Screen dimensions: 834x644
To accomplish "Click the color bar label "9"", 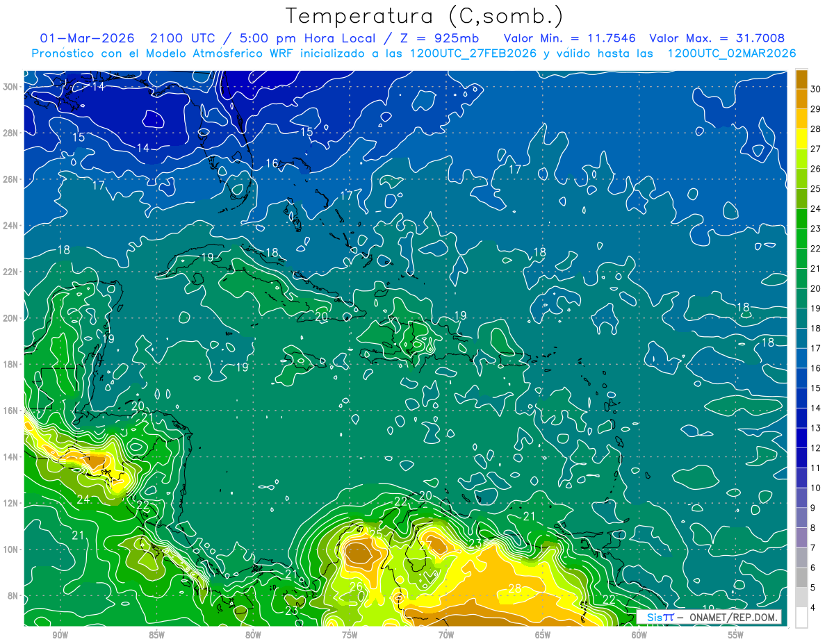I will click(x=813, y=508).
